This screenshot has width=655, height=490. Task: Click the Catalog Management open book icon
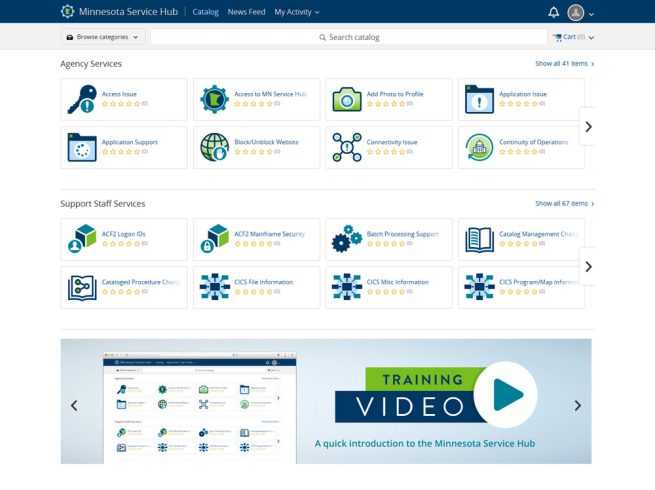point(479,240)
